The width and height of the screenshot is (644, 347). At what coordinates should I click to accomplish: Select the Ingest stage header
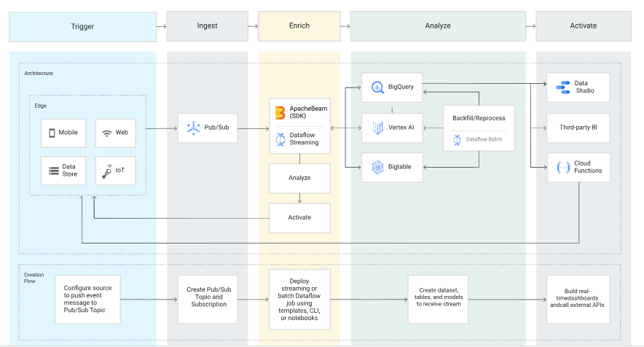point(207,26)
